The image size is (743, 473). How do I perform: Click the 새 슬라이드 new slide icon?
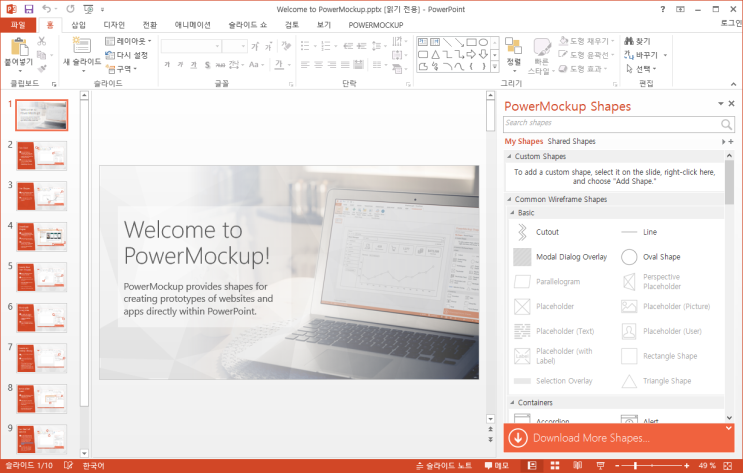click(x=82, y=46)
